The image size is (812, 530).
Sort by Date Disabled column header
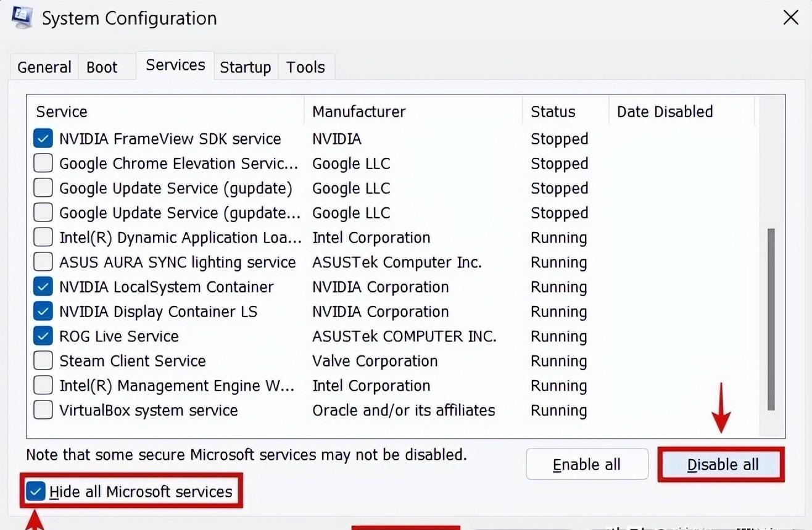pyautogui.click(x=682, y=112)
